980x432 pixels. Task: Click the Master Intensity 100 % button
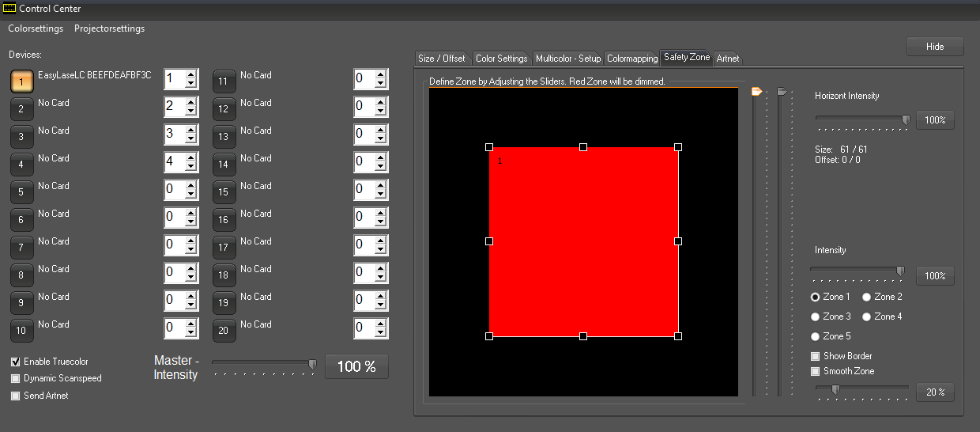pyautogui.click(x=356, y=366)
